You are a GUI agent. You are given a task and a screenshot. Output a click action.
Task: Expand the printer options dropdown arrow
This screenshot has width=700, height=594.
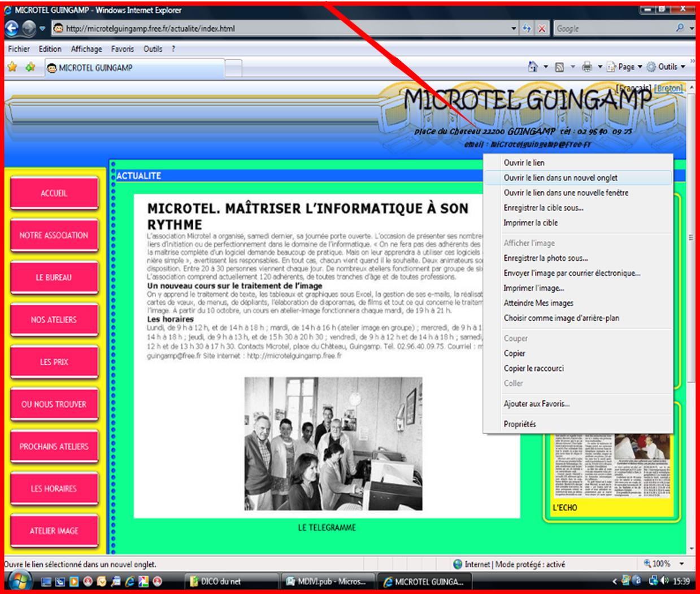pyautogui.click(x=600, y=67)
